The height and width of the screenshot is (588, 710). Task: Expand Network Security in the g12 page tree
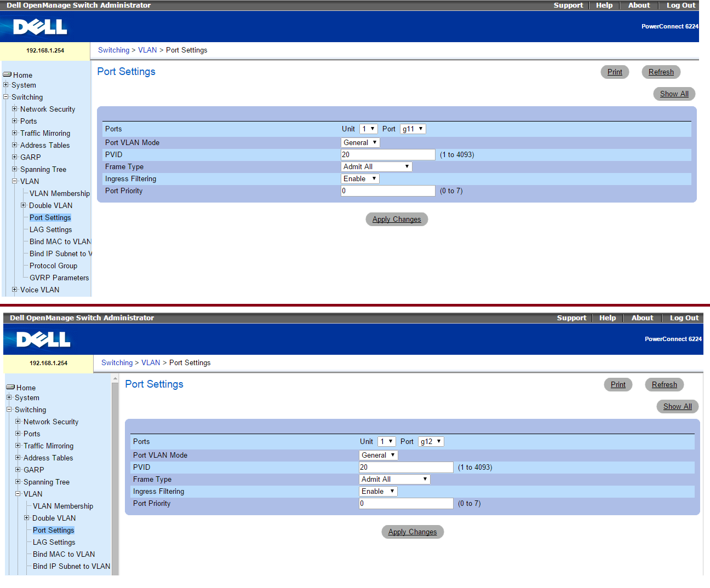[x=18, y=422]
